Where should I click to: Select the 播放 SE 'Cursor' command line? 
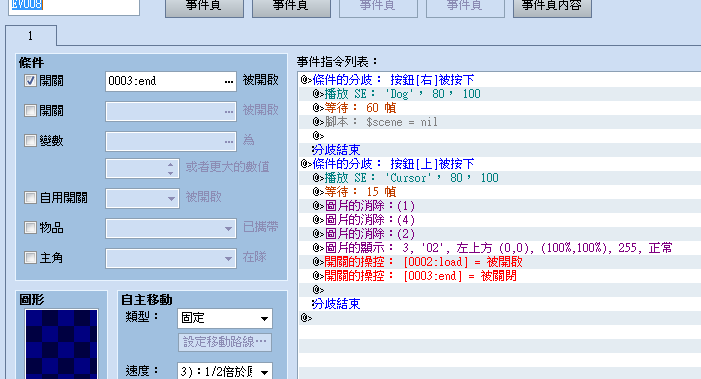[x=500, y=178]
